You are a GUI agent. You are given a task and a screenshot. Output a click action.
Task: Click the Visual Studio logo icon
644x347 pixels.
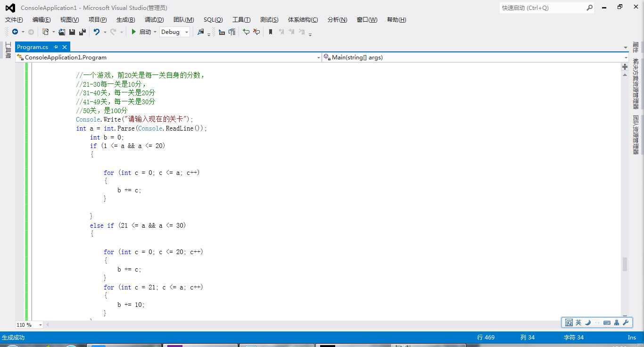click(10, 8)
